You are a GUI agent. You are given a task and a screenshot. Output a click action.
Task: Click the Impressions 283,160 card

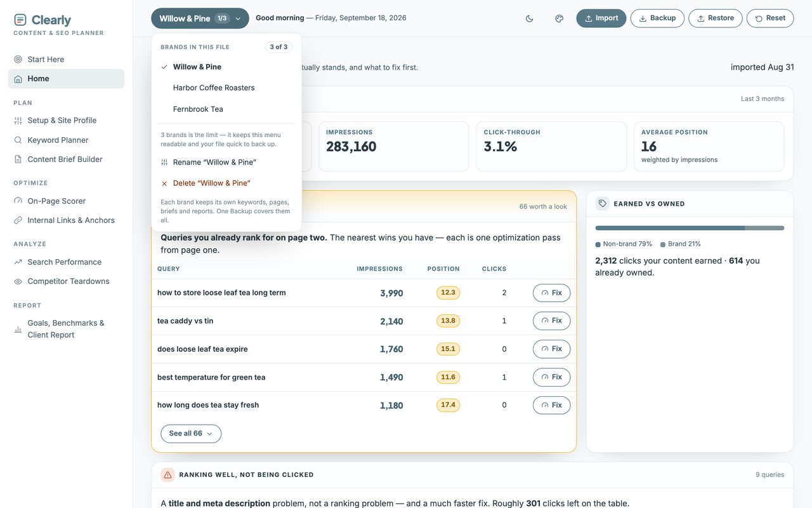click(x=393, y=147)
